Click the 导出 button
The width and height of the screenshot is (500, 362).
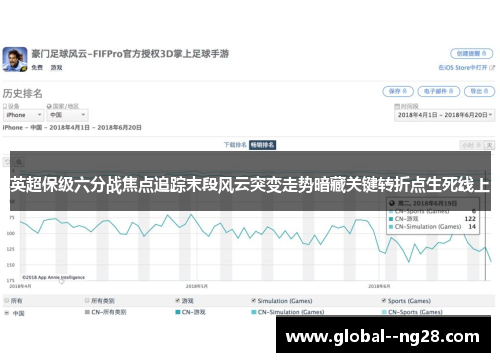(479, 91)
